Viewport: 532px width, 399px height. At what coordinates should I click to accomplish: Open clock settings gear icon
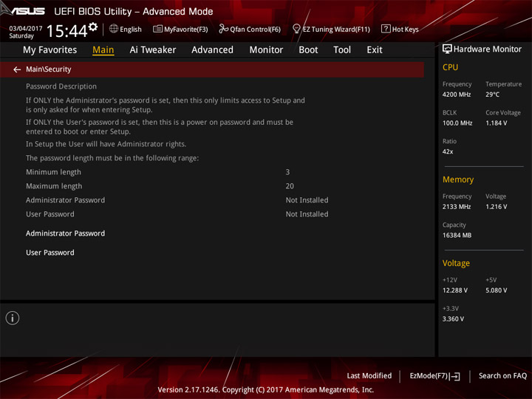pos(93,27)
